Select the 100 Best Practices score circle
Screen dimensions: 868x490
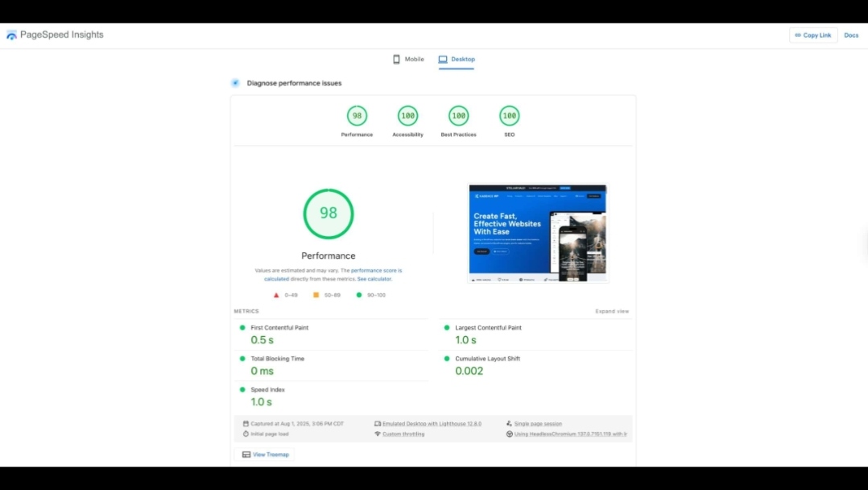pos(458,115)
